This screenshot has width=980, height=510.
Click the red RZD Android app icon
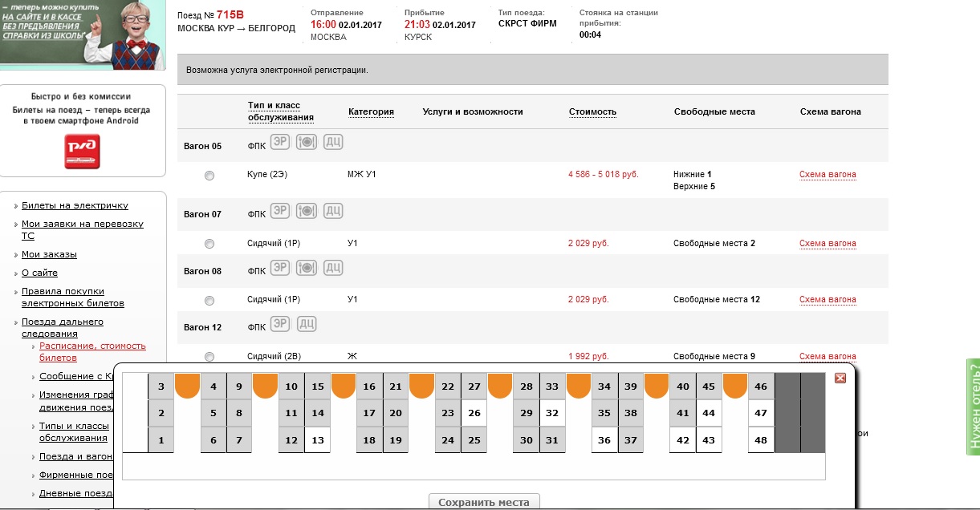click(83, 152)
